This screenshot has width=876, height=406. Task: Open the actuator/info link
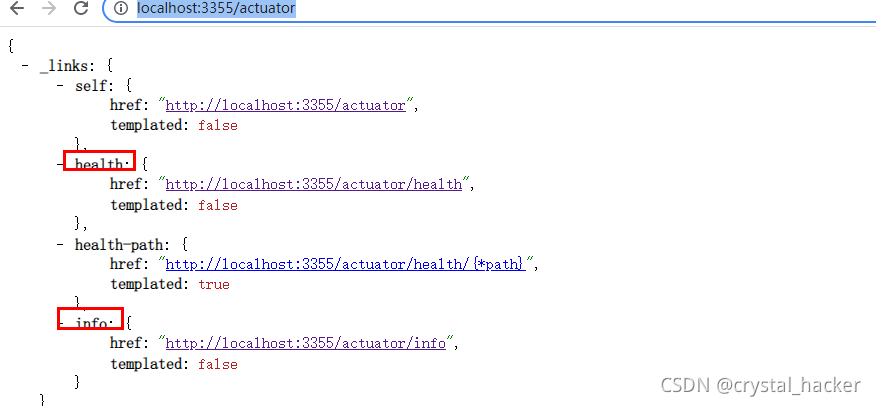click(306, 343)
